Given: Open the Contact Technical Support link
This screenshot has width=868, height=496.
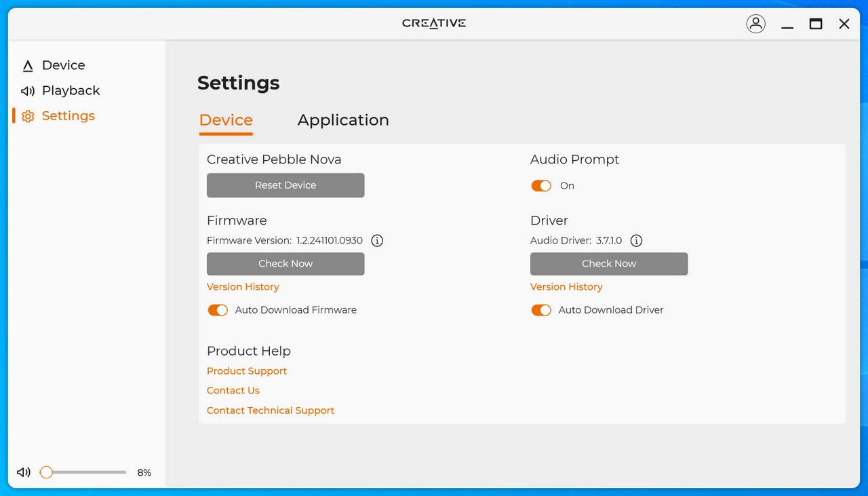Looking at the screenshot, I should click(x=271, y=411).
